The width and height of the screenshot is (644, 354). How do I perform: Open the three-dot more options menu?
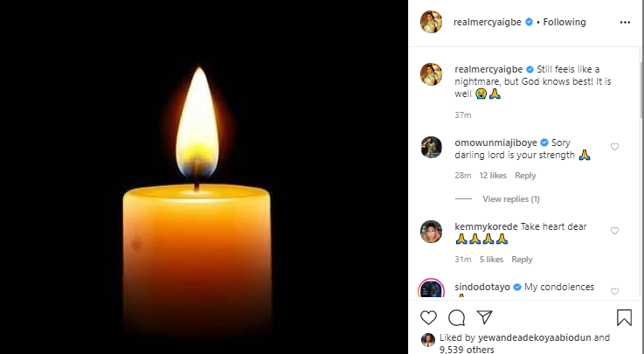point(624,22)
